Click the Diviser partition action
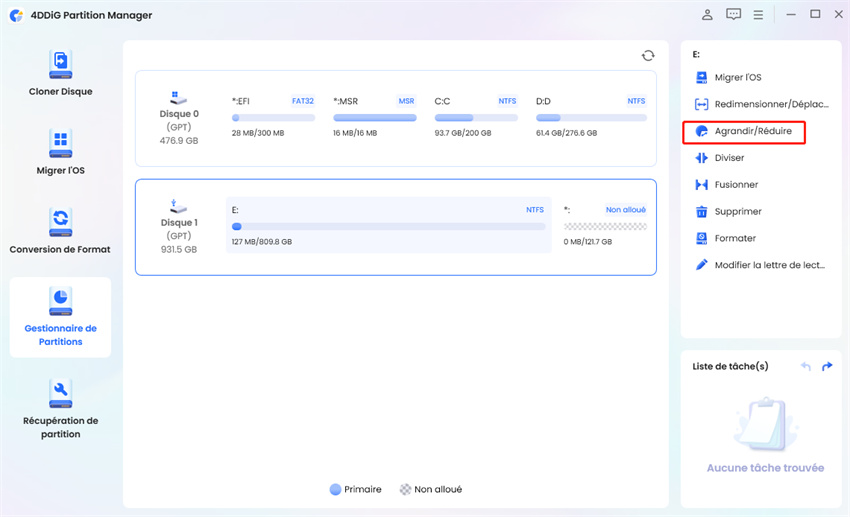The height and width of the screenshot is (517, 850). pos(729,158)
